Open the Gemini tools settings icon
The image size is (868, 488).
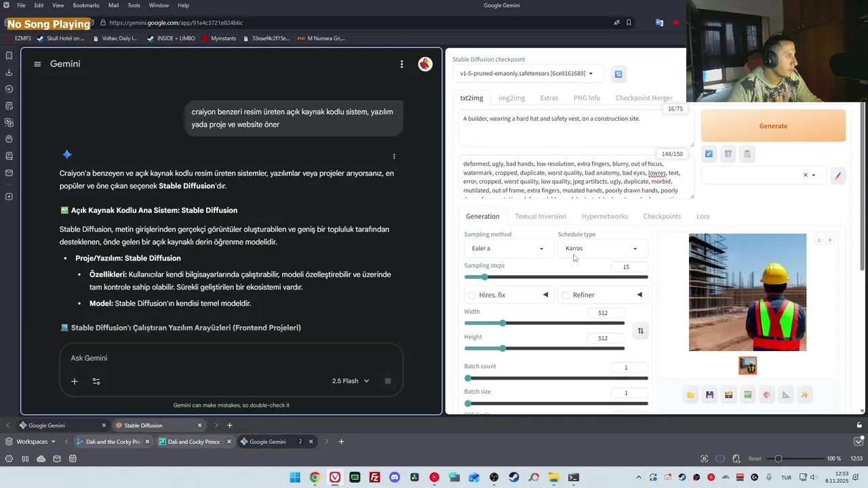(96, 381)
